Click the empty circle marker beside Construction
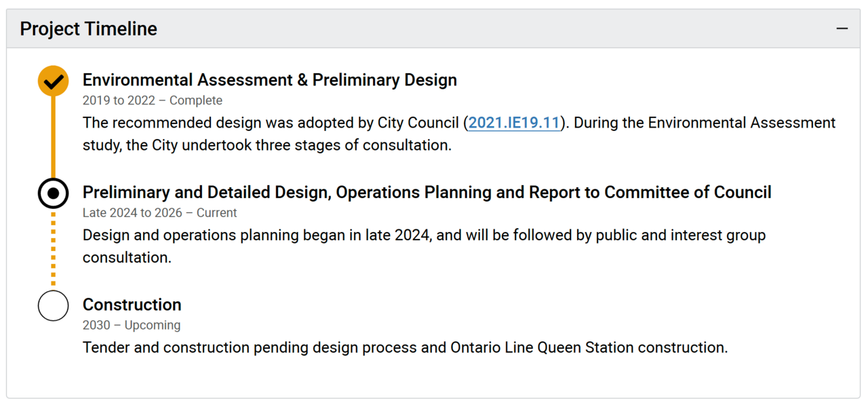 tap(53, 306)
